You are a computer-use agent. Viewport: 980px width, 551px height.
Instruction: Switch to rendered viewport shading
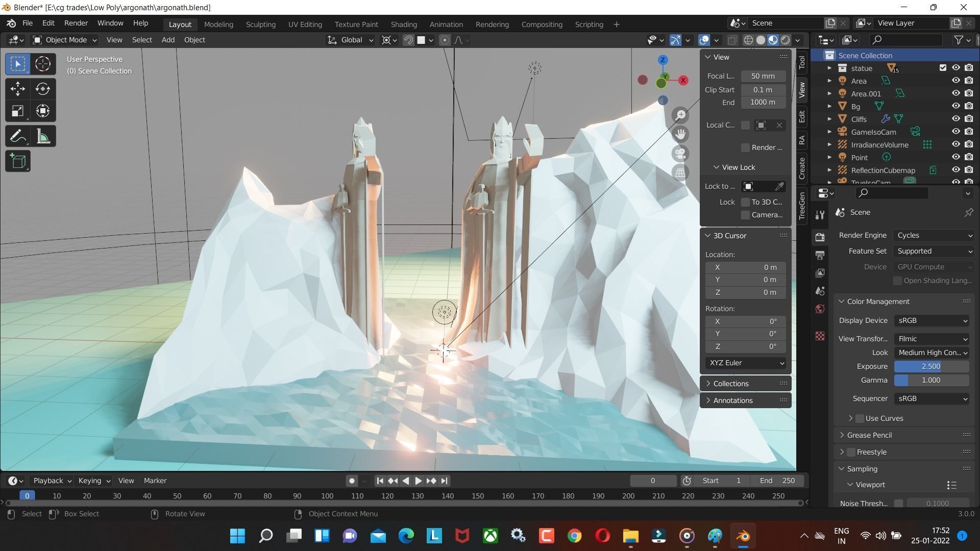pos(786,40)
